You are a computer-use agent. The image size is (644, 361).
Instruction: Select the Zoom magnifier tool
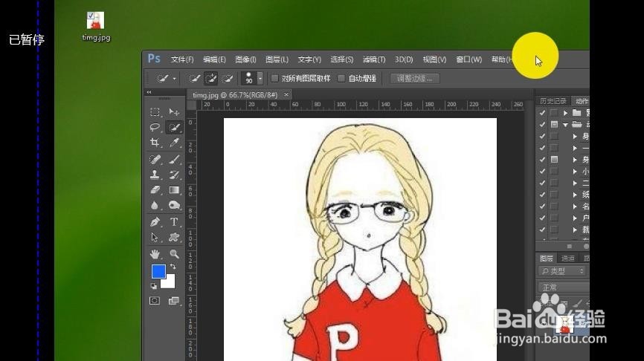click(x=174, y=254)
